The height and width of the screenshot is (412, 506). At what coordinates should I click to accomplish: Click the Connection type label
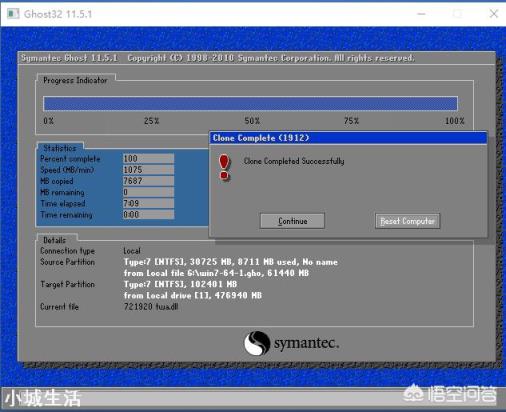point(68,251)
